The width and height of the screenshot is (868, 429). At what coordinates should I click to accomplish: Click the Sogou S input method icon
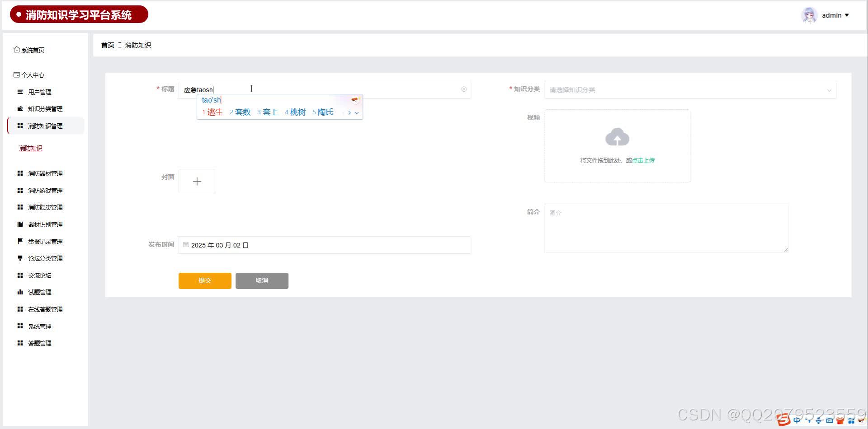click(784, 420)
